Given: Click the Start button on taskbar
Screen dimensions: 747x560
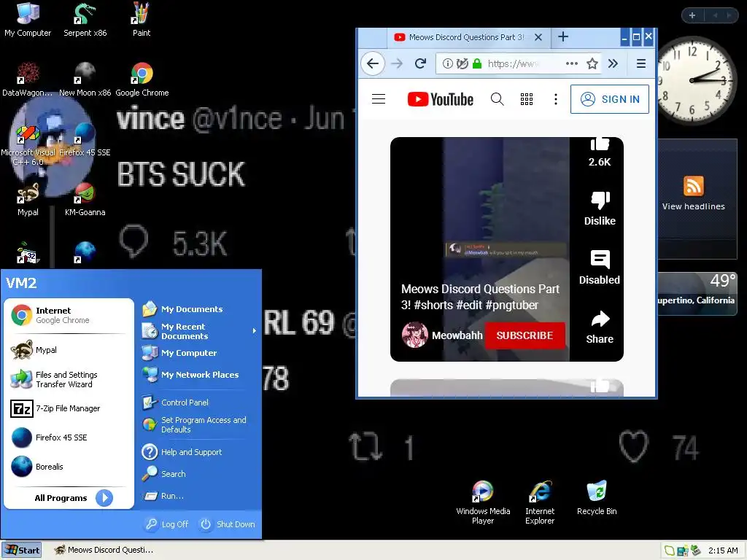Looking at the screenshot, I should 21,550.
